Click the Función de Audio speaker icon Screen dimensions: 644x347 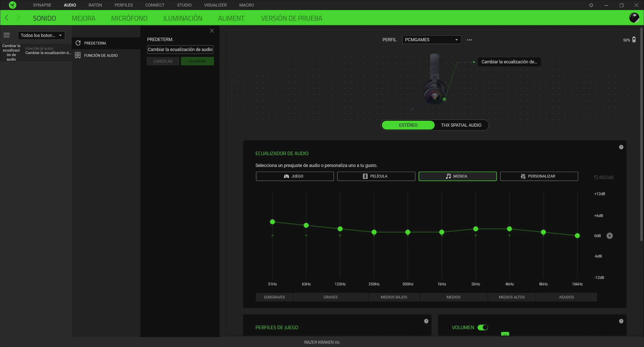click(78, 55)
